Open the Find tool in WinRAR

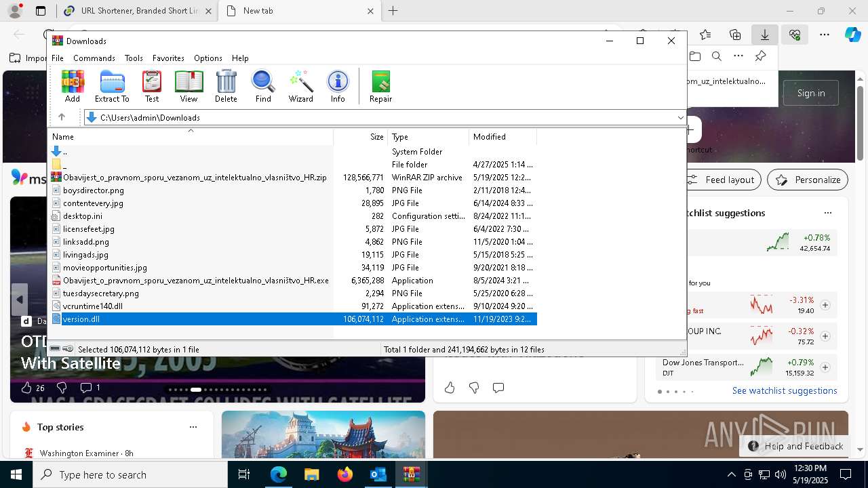click(263, 86)
